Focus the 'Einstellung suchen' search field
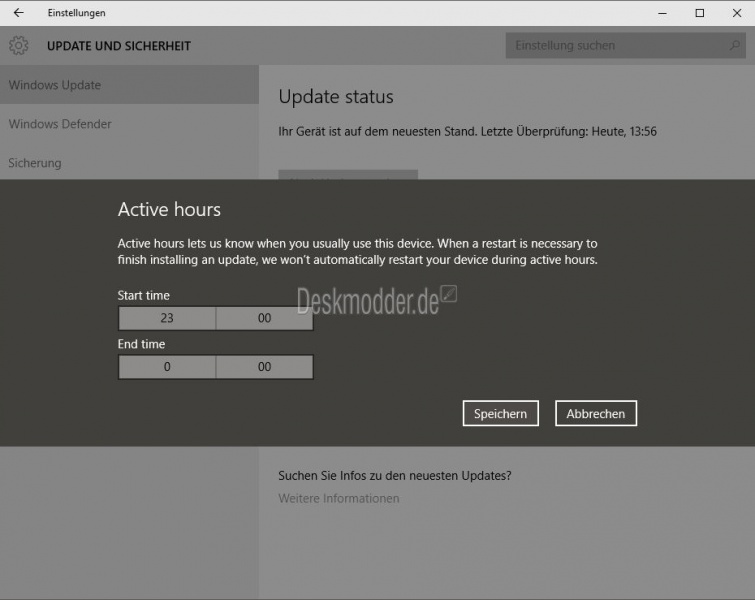 625,45
